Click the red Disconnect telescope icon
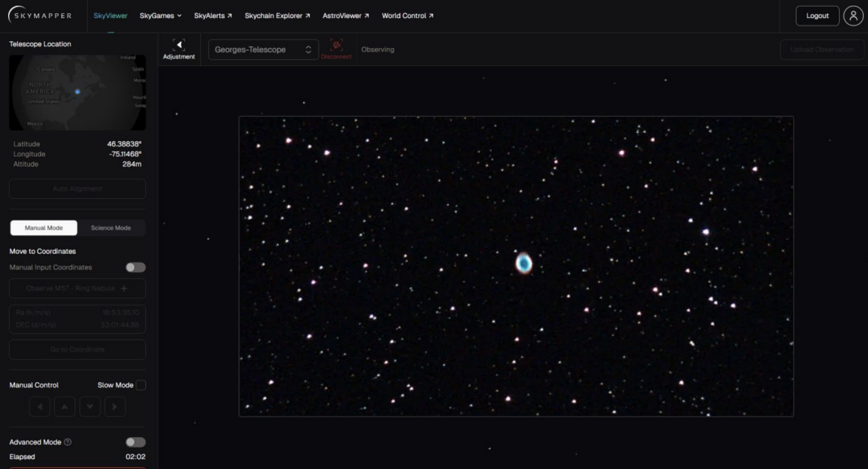Viewport: 868px width, 469px height. click(x=336, y=45)
